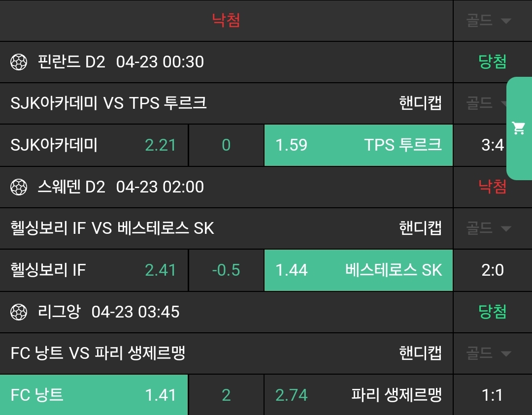The width and height of the screenshot is (532, 415).
Task: Click the red 낙첨 status at top
Action: click(226, 21)
